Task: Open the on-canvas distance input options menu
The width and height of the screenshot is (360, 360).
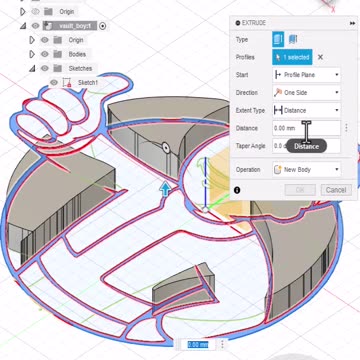Action: pos(222,344)
